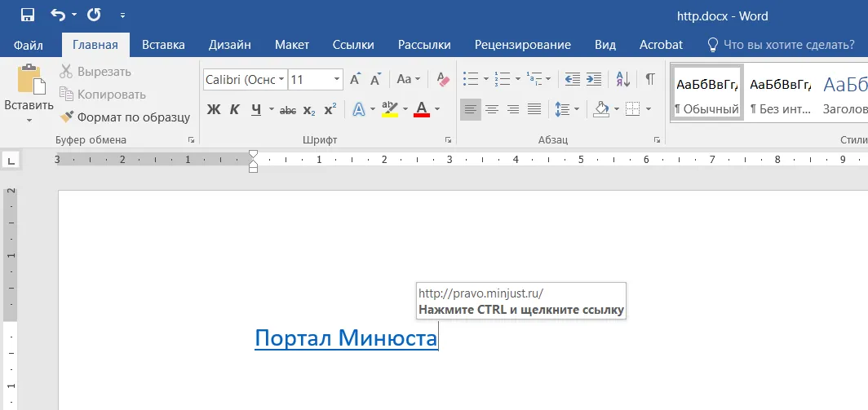
Task: Open the Aa change case menu
Action: pyautogui.click(x=409, y=79)
